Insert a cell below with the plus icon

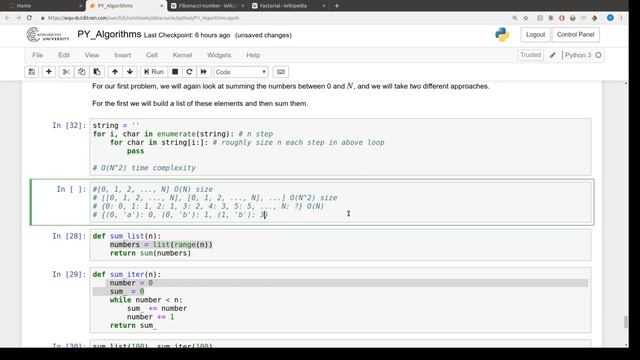tap(49, 72)
